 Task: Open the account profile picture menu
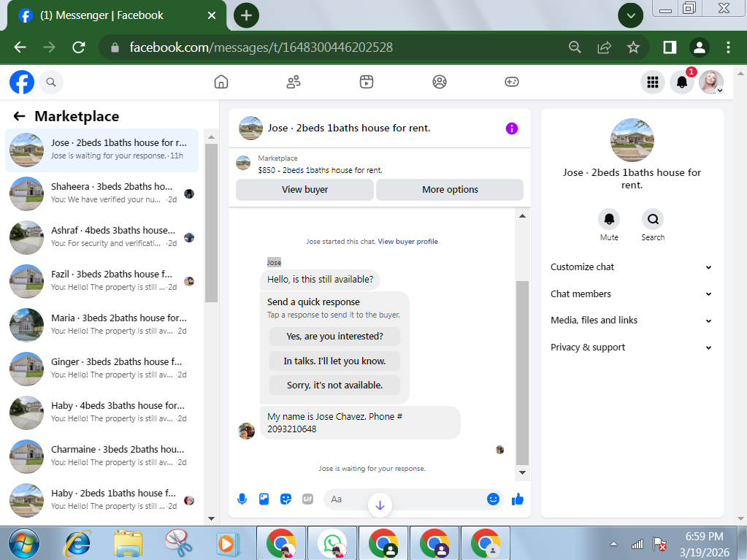coord(711,82)
